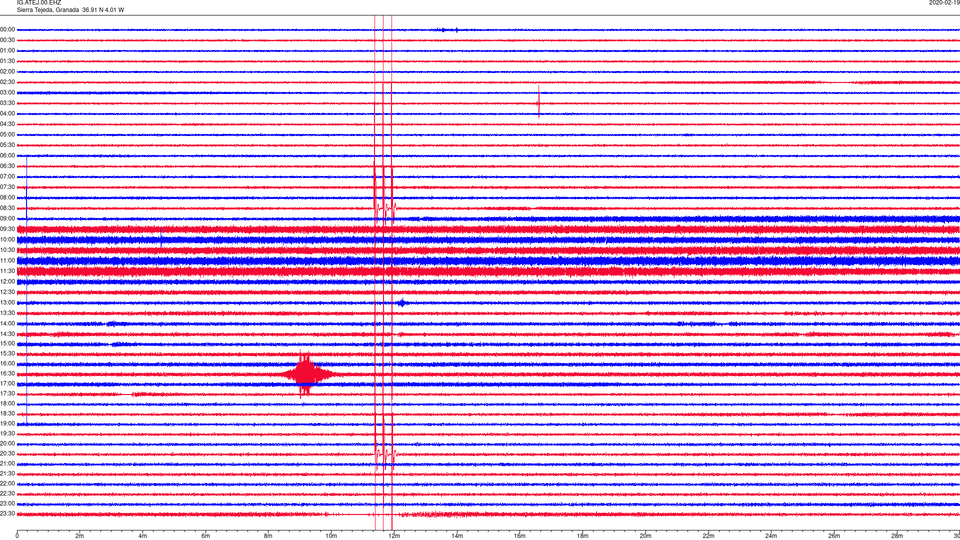Select the 09:30 trace time label
Screen dimensions: 960x540
8,229
